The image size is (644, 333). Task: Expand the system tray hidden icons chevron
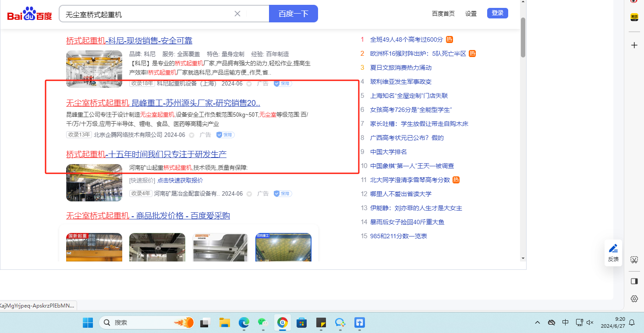pos(538,322)
